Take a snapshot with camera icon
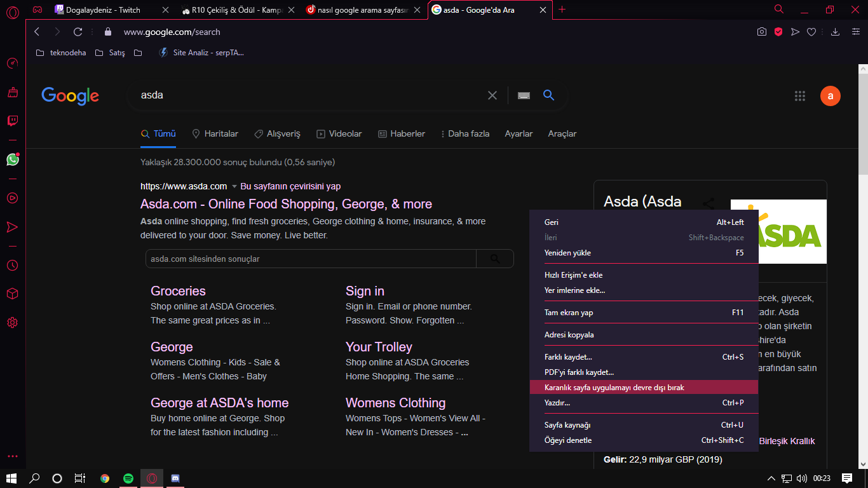868x488 pixels. point(762,32)
